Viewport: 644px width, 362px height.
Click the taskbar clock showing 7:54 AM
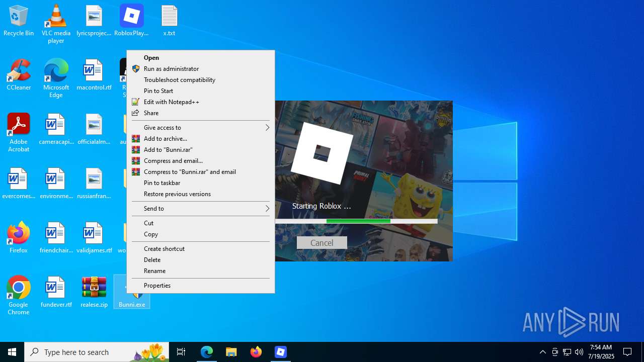601,352
